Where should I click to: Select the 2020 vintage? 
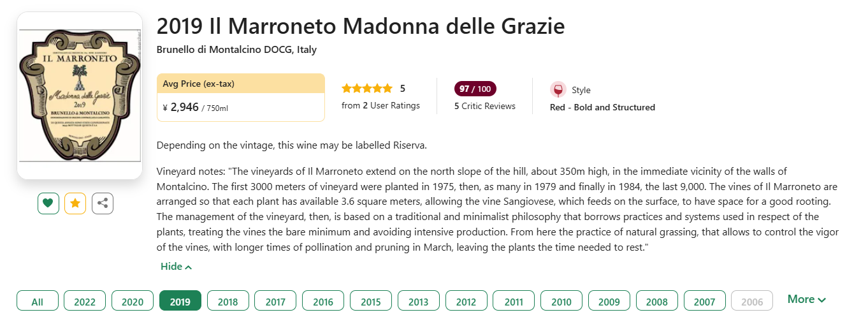[x=133, y=302]
